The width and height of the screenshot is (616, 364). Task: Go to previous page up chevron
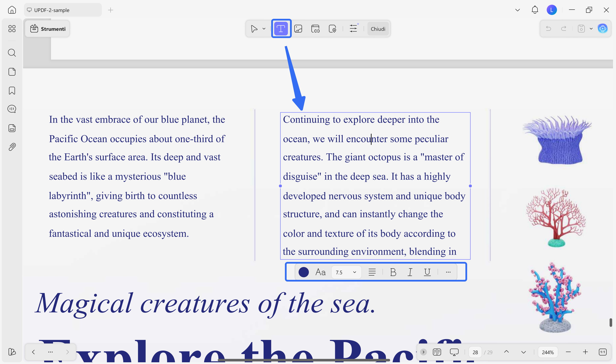pos(506,352)
